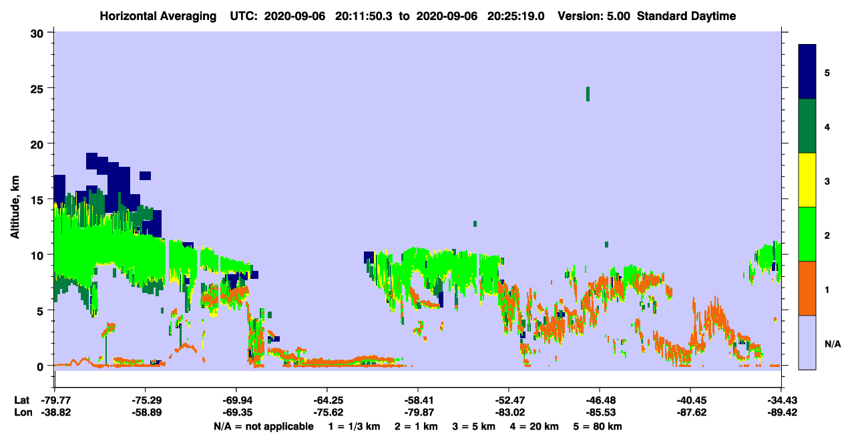This screenshot has height=445, width=868.
Task: Click the '2 = 1 km' legend entry
Action: [416, 426]
